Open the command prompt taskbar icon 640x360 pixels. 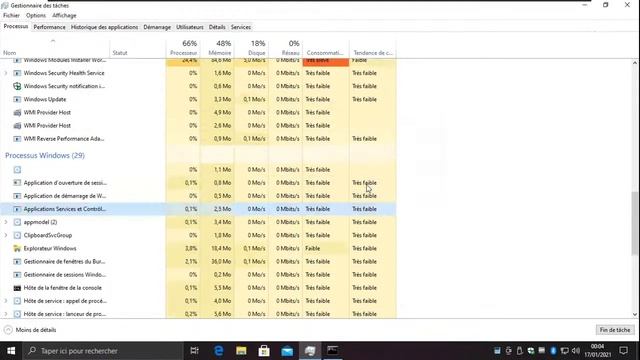pyautogui.click(x=333, y=351)
